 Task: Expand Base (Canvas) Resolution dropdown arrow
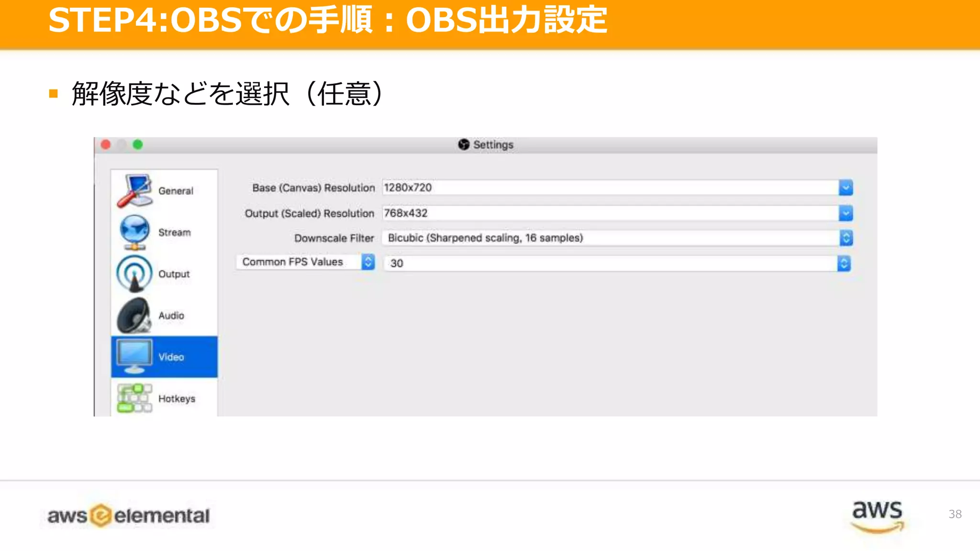(846, 187)
